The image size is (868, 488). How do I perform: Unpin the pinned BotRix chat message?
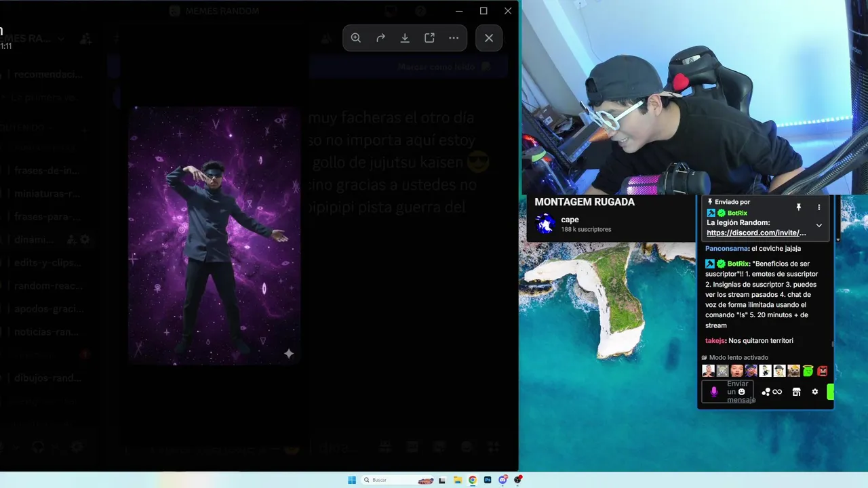798,207
